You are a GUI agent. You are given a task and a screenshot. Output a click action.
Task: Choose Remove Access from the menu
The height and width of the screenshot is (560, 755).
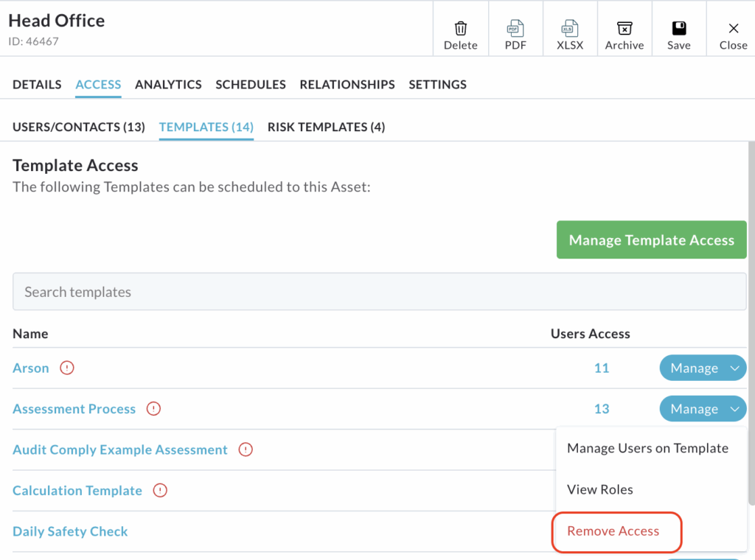(613, 531)
